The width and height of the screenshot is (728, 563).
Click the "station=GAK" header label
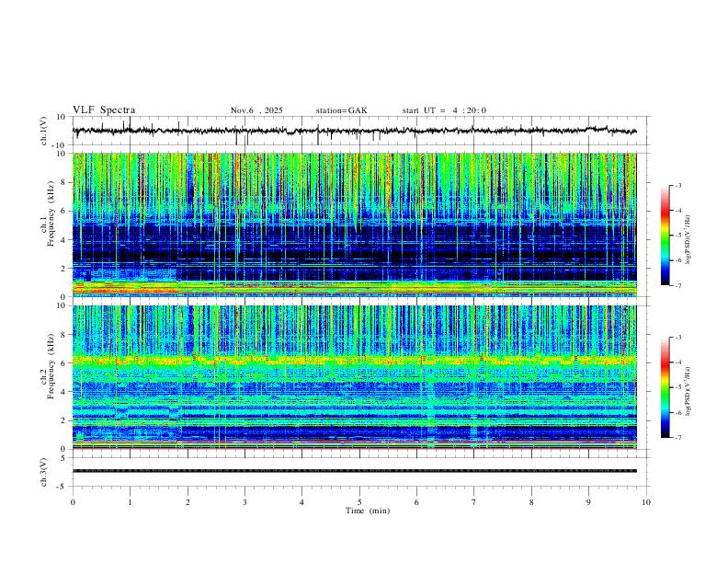click(341, 110)
